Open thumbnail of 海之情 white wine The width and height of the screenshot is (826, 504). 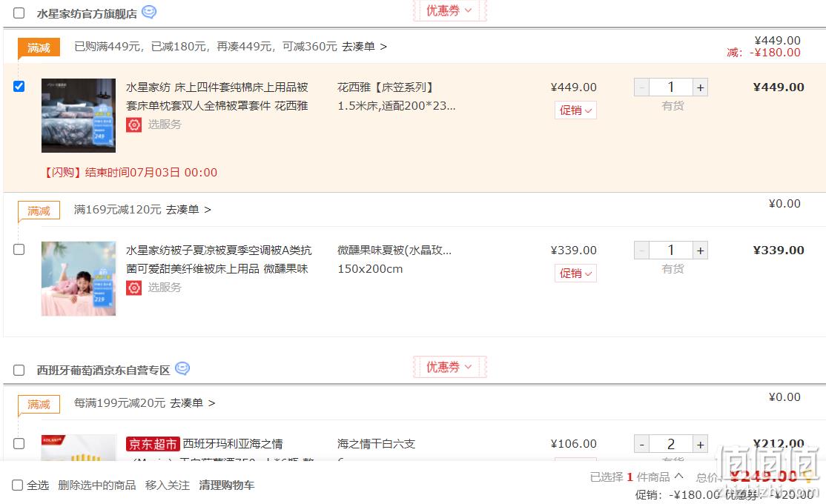point(79,448)
